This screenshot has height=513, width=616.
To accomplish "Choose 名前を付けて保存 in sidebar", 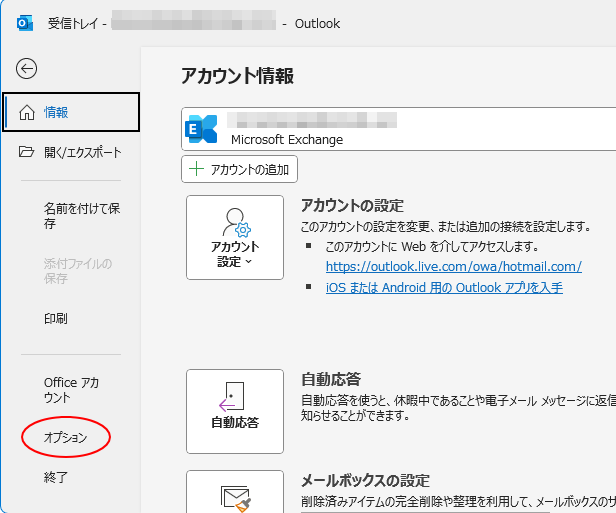I will click(x=82, y=216).
